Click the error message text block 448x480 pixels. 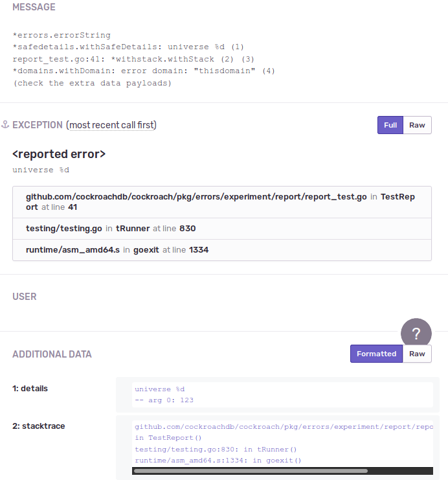[x=144, y=59]
